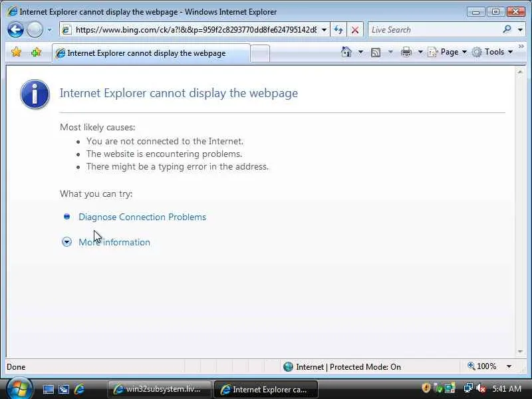
Task: Click the Show Desktop quick launch icon
Action: click(x=48, y=389)
